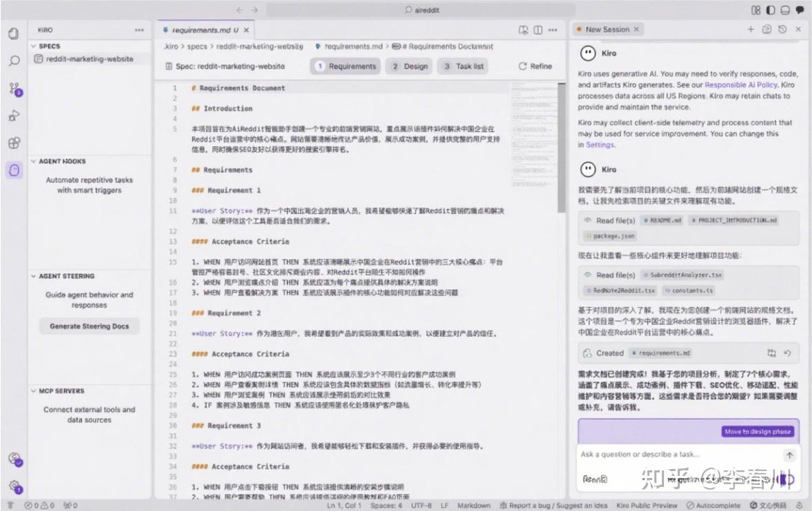The width and height of the screenshot is (812, 511).
Task: Start a new session using the plus icon
Action: click(x=750, y=30)
